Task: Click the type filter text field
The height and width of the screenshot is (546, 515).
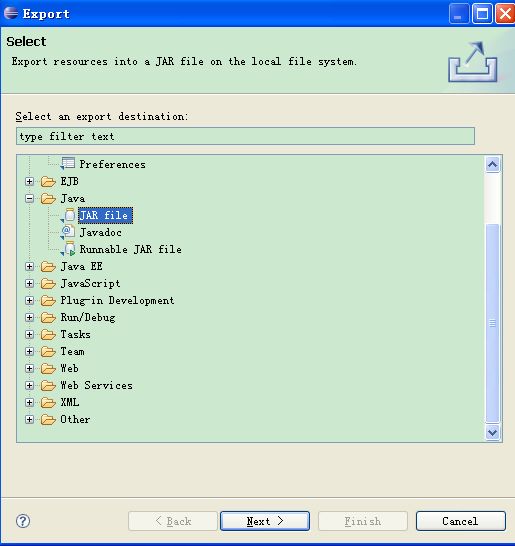Action: [245, 136]
